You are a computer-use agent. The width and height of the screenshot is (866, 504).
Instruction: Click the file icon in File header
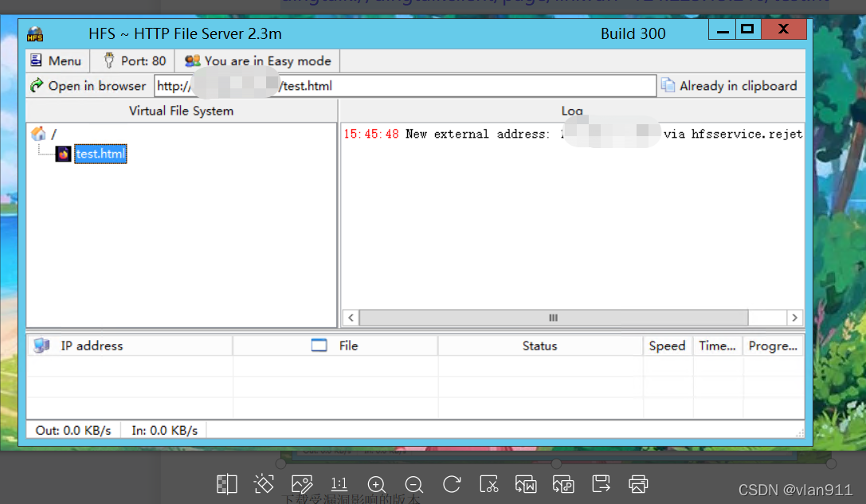click(x=319, y=345)
